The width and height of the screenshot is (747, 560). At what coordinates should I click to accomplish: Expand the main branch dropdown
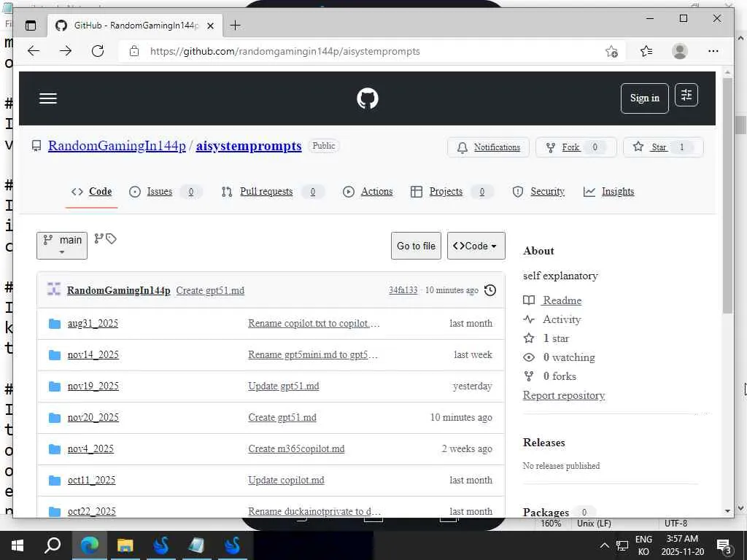point(62,246)
